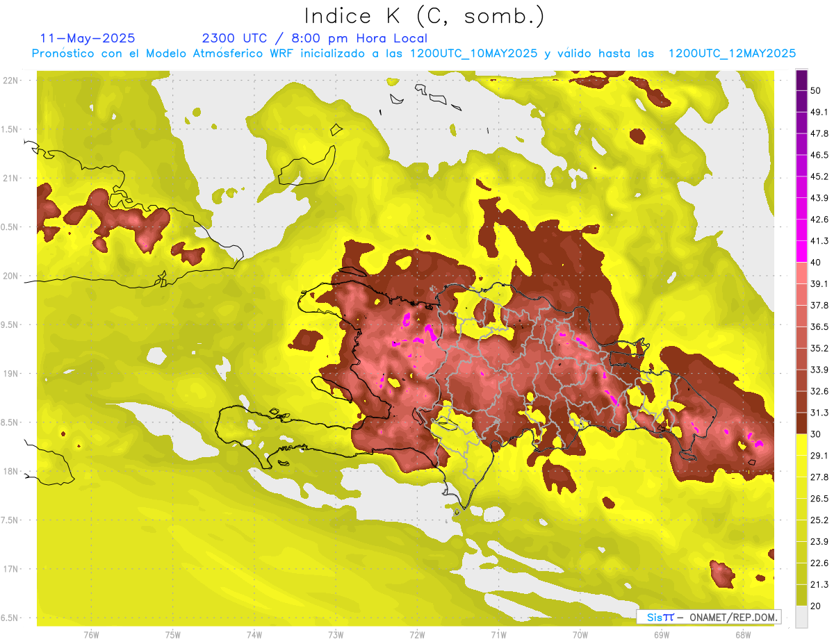Click the '17N' latitude label
Screen dimensions: 834x644
(x=11, y=569)
